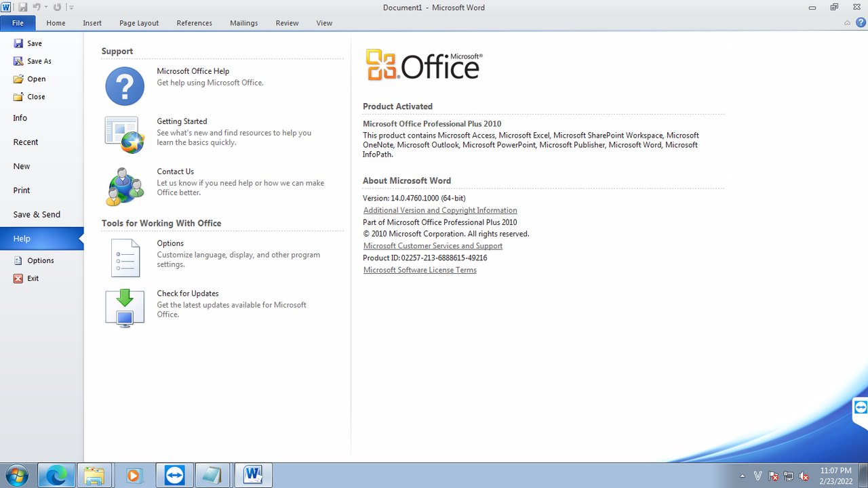Click the Microsoft Office logo
The width and height of the screenshot is (868, 488).
(x=425, y=65)
